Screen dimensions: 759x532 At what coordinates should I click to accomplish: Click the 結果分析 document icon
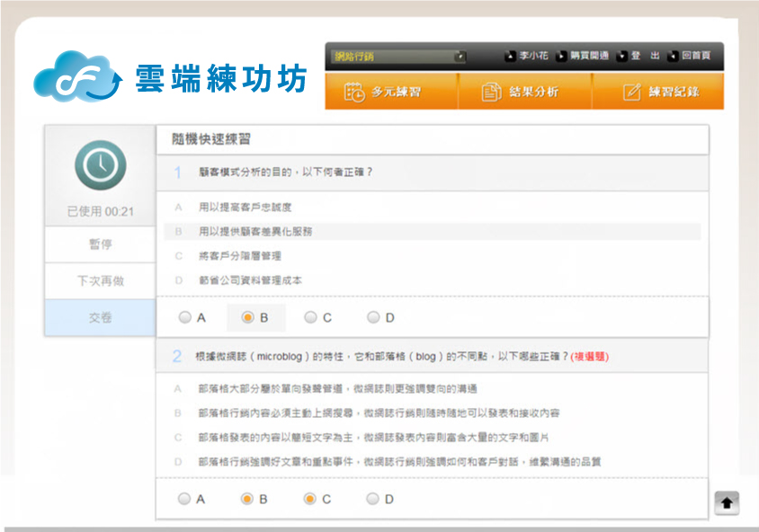point(491,92)
